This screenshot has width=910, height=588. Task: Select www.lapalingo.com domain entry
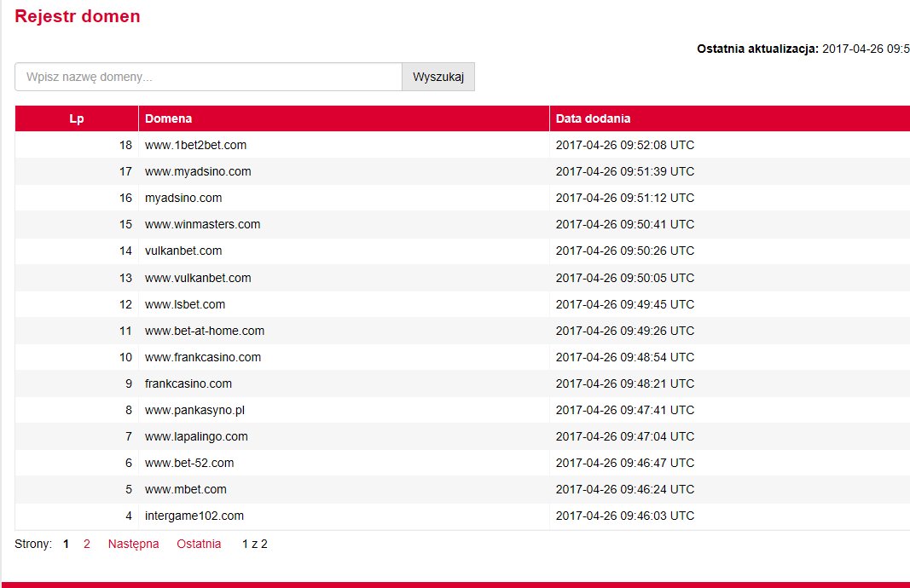196,436
